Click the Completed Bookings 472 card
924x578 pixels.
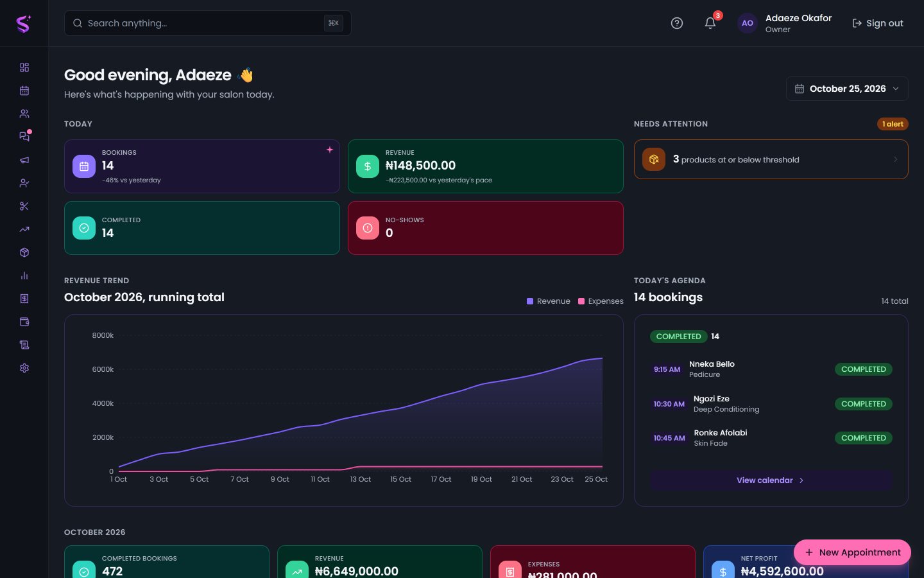tap(167, 562)
